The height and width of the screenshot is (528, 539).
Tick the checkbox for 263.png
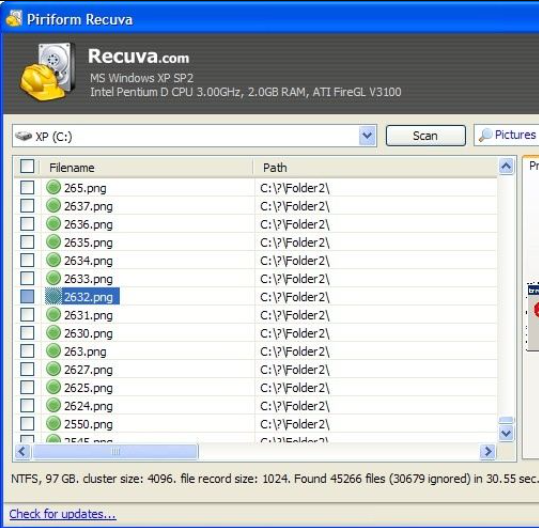[x=27, y=351]
